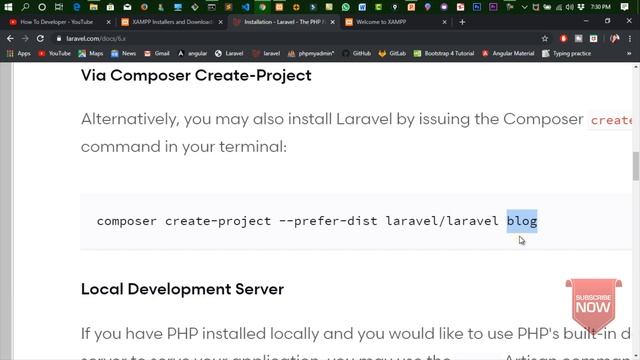Open Microsoft Store from the taskbar

[x=110, y=7]
